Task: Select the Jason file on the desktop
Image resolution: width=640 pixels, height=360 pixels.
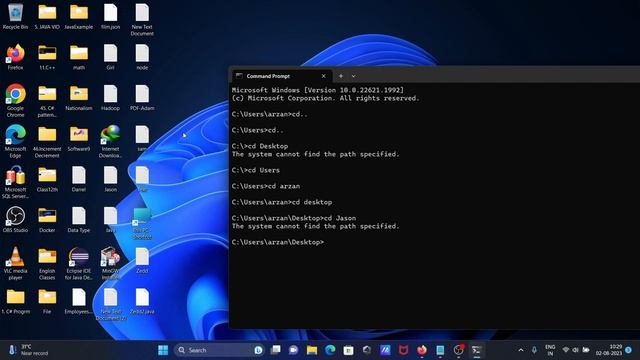Action: point(110,179)
